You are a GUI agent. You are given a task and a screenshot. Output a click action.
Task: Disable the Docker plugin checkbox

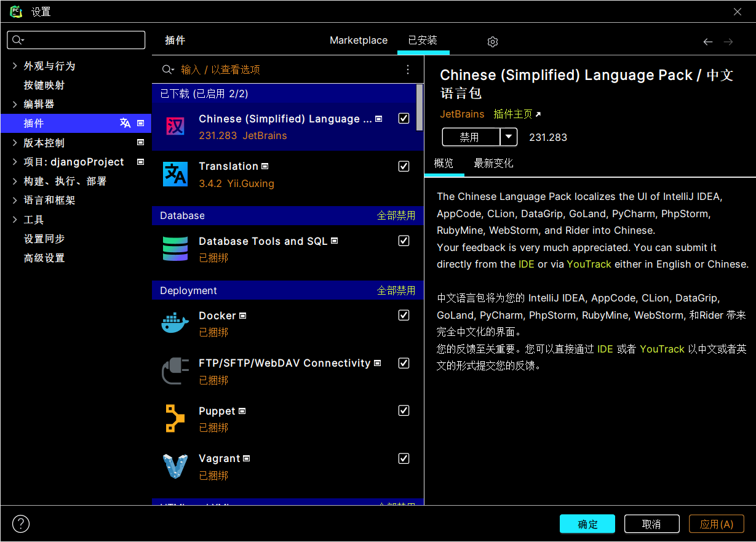[404, 315]
